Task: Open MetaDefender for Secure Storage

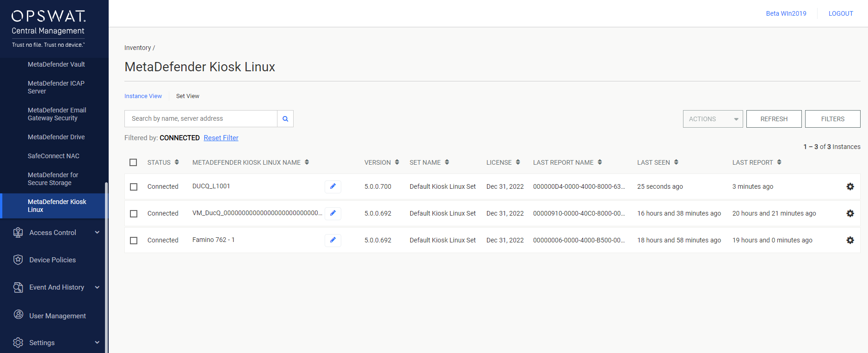Action: tap(53, 179)
